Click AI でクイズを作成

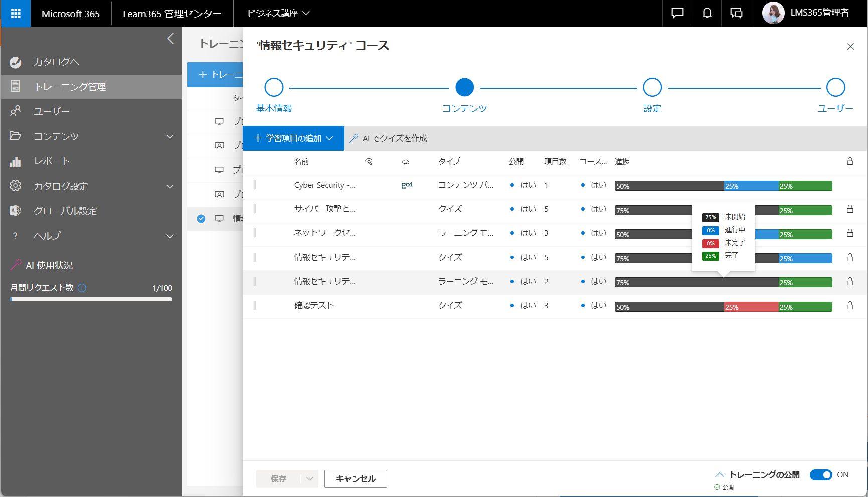pos(388,138)
